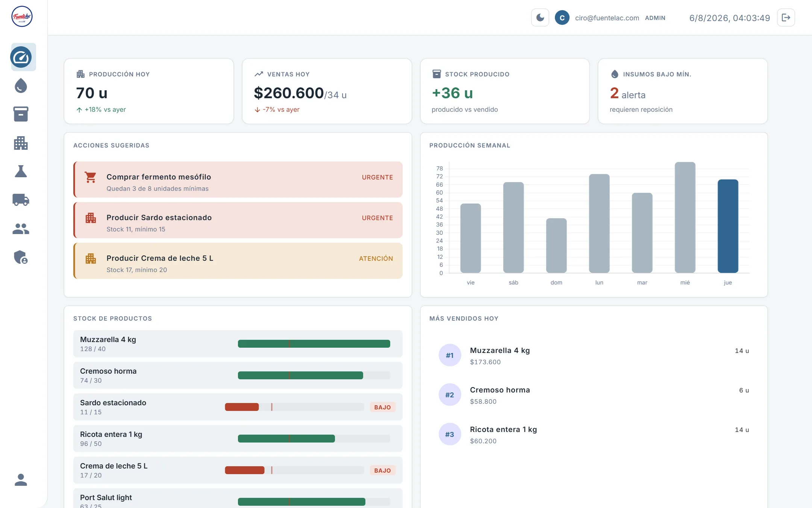Open the dashboard gauge icon in sidebar
Viewport: 812px width, 508px height.
click(21, 57)
